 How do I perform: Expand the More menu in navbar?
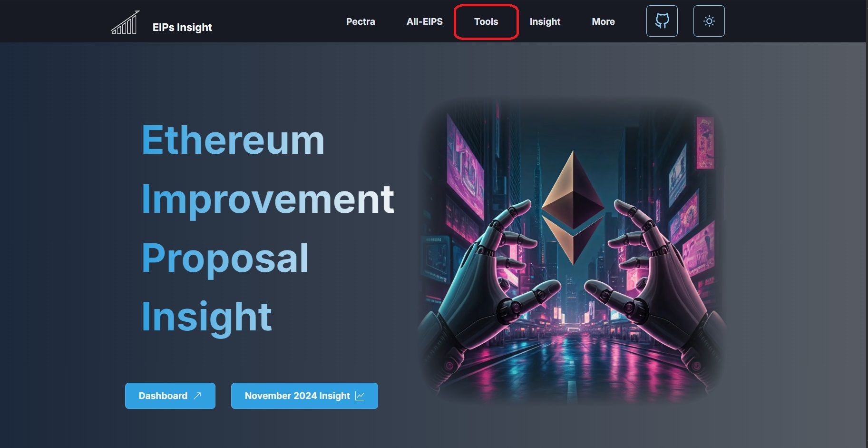603,21
